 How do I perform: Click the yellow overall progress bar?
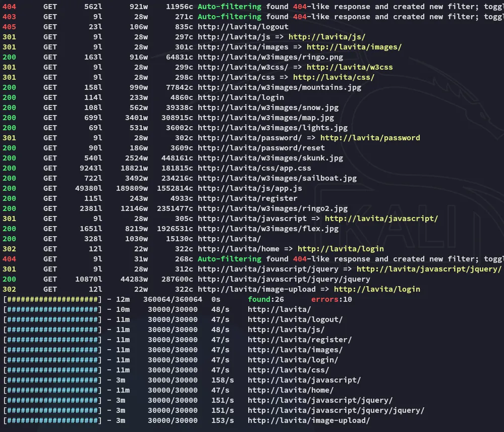pyautogui.click(x=52, y=299)
